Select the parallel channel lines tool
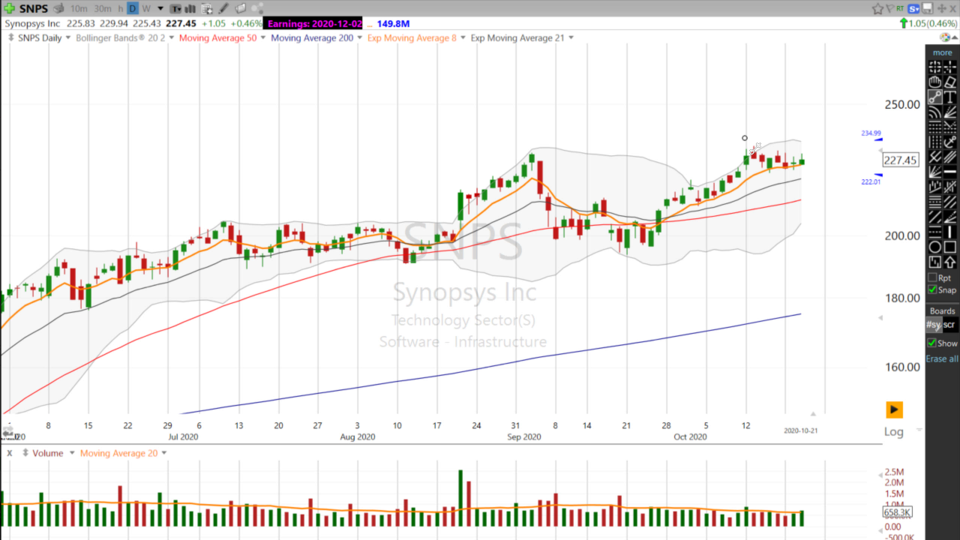Screen dimensions: 960x540 click(x=950, y=156)
